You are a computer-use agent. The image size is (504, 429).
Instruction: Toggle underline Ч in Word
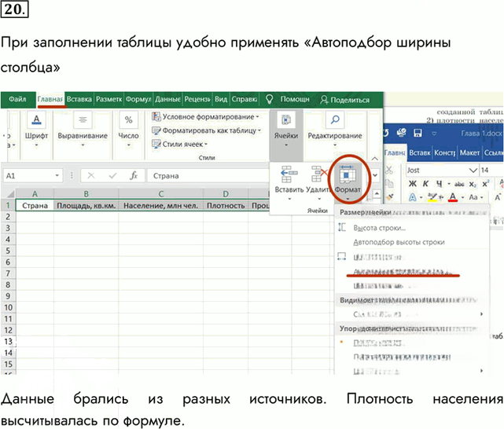(439, 184)
